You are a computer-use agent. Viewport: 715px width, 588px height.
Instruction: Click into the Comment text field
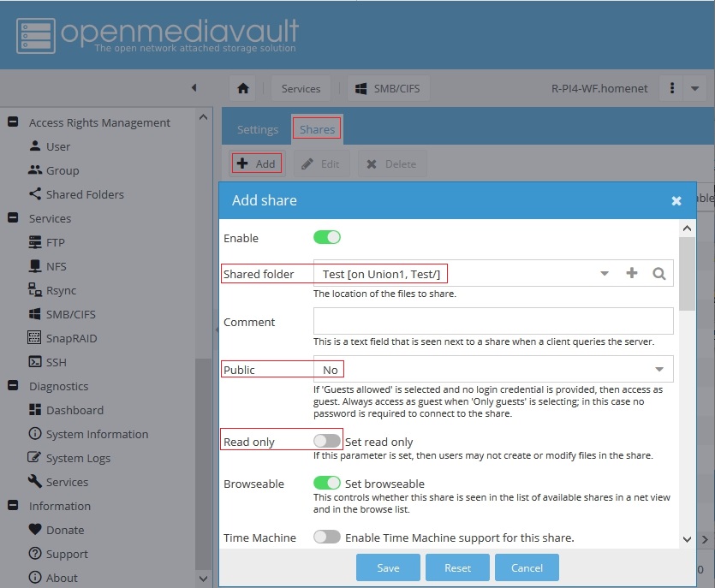coord(492,321)
